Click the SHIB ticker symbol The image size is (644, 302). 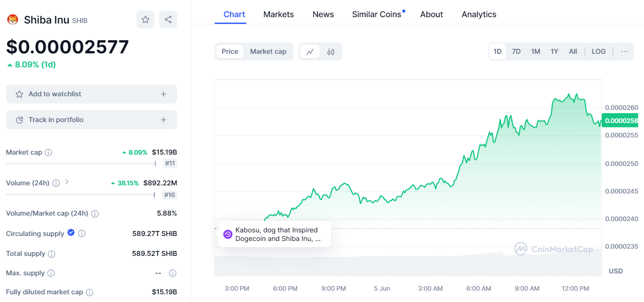click(80, 21)
